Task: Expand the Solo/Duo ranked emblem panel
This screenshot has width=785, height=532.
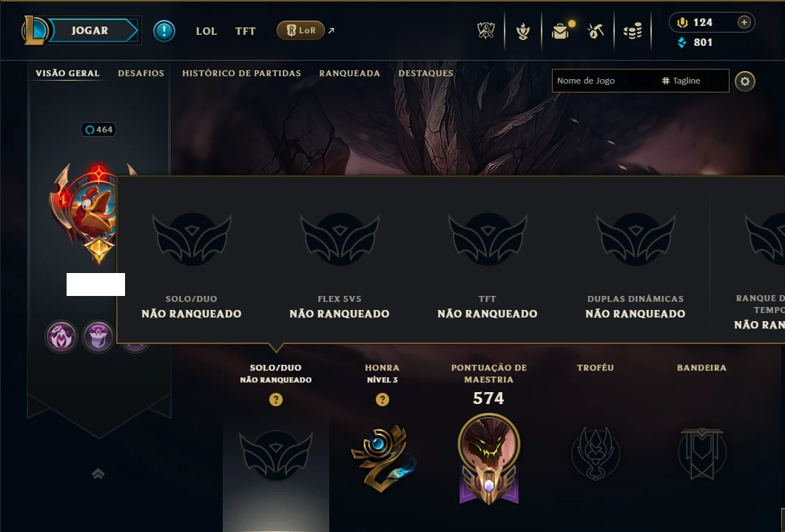Action: [276, 454]
